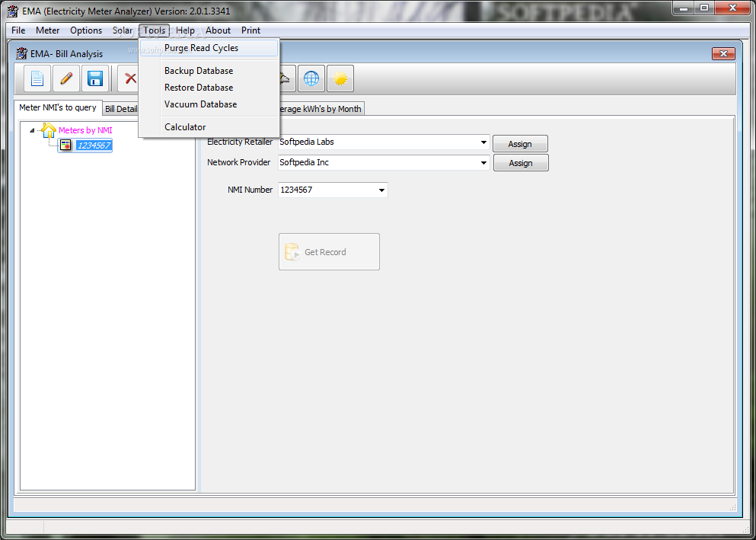Click the Get Record button
The height and width of the screenshot is (540, 756).
(x=329, y=251)
